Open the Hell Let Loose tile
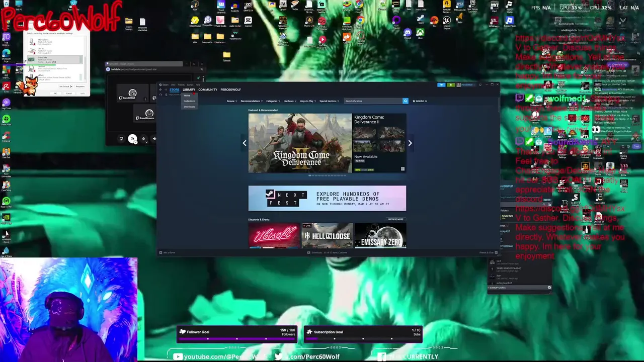The width and height of the screenshot is (644, 362). pyautogui.click(x=327, y=235)
